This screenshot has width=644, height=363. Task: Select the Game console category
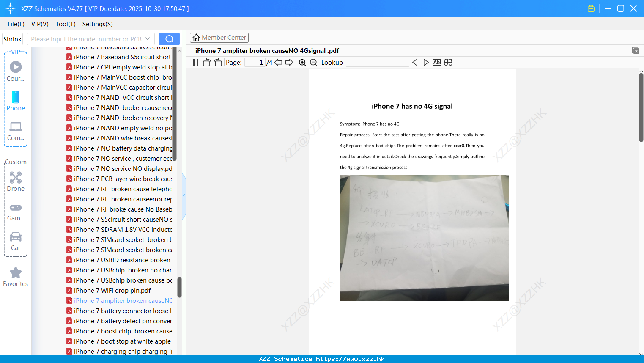tap(16, 212)
